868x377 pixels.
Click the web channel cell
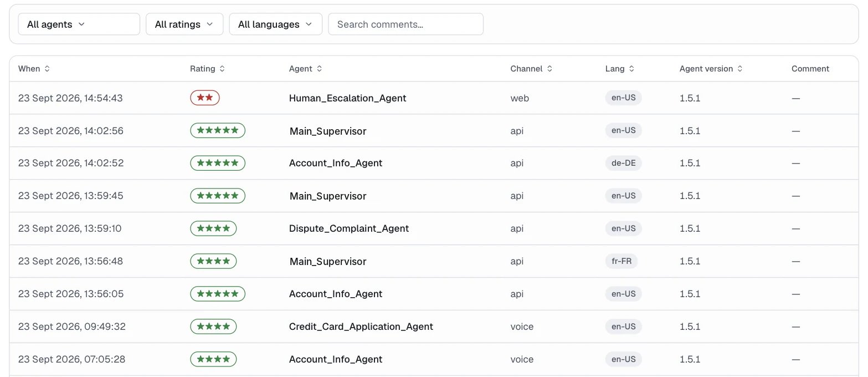520,98
